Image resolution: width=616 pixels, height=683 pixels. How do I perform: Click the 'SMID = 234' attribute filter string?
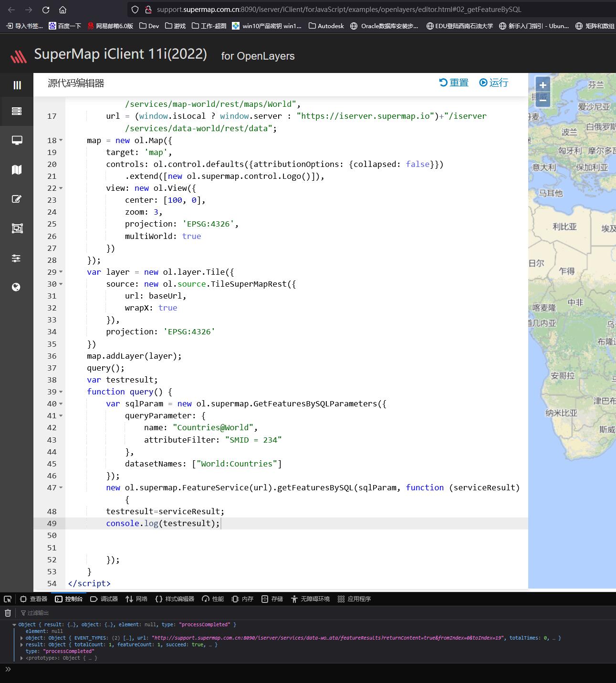(x=253, y=440)
